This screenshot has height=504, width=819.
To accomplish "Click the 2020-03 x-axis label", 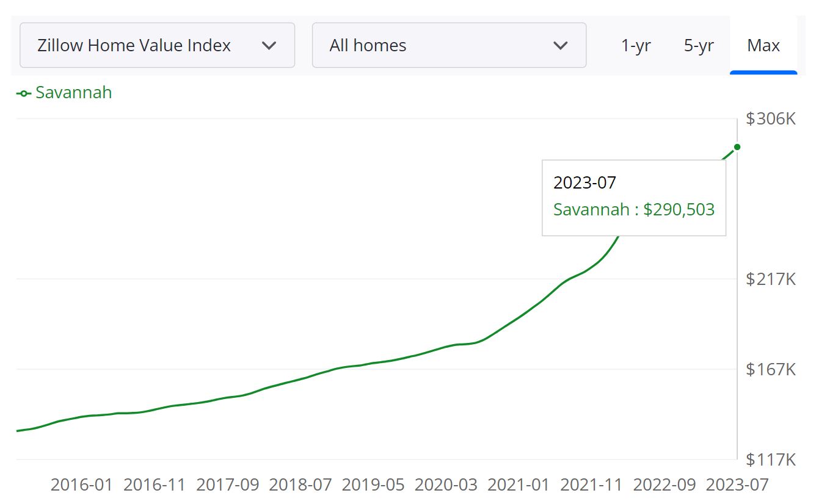I will coord(446,485).
